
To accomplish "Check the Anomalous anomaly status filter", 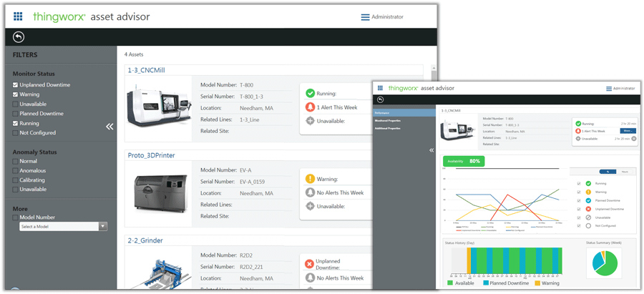I will pos(16,171).
